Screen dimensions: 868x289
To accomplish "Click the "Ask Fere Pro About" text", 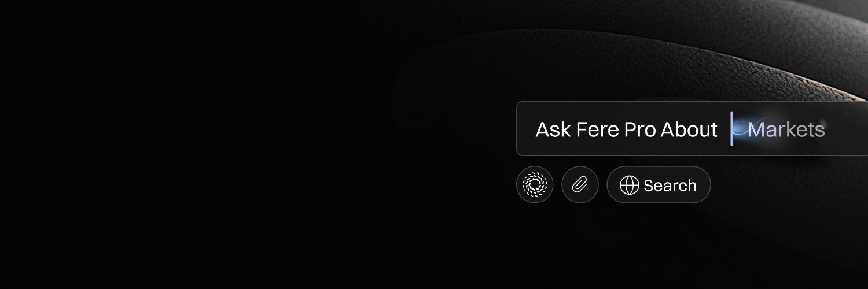I will pyautogui.click(x=627, y=129).
